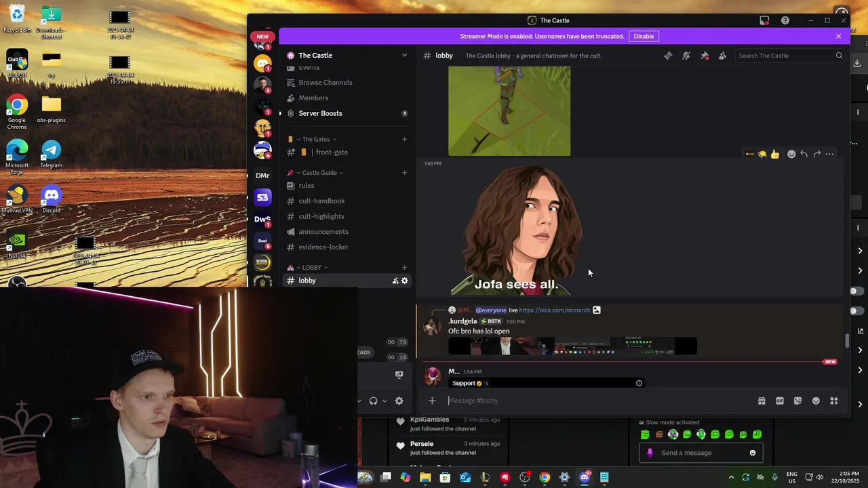Focus the Message #lobby input
868x488 pixels.
[597, 401]
